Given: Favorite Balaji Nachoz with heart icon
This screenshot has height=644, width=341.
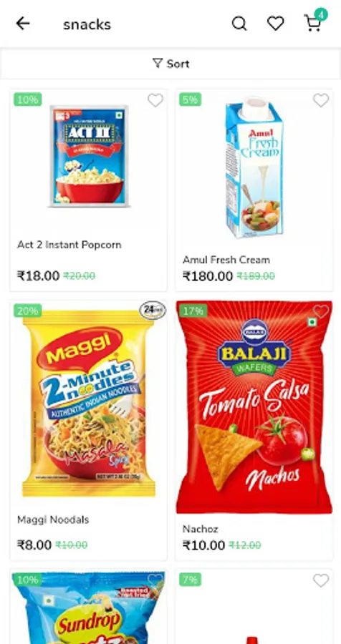Looking at the screenshot, I should pyautogui.click(x=321, y=312).
